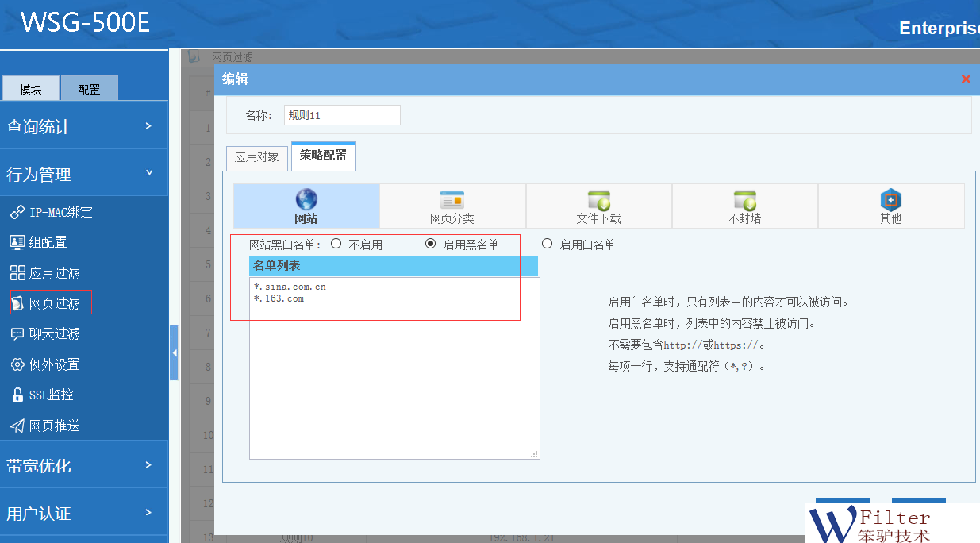The height and width of the screenshot is (543, 980).
Task: Open the 网页分类 category icon
Action: (x=452, y=200)
